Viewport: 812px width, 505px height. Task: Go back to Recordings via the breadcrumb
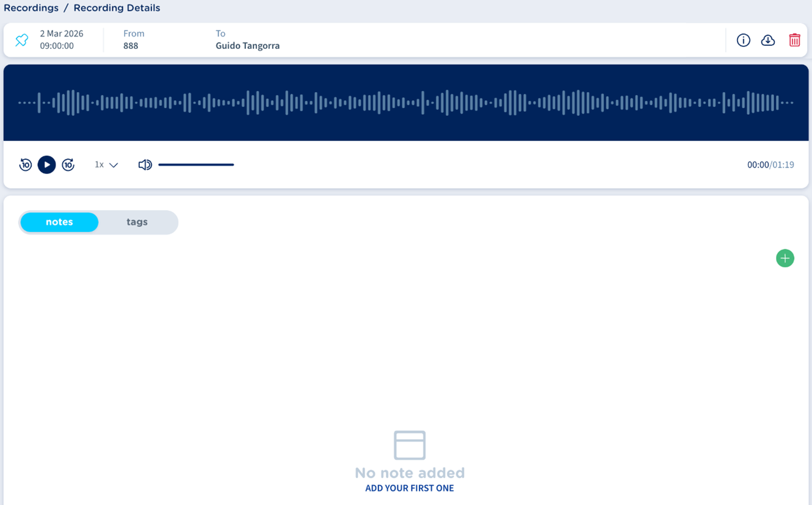tap(31, 8)
